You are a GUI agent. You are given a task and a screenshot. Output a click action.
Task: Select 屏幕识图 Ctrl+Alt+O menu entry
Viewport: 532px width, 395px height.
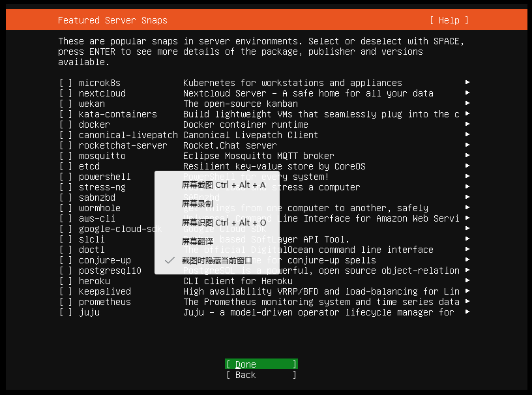point(217,223)
